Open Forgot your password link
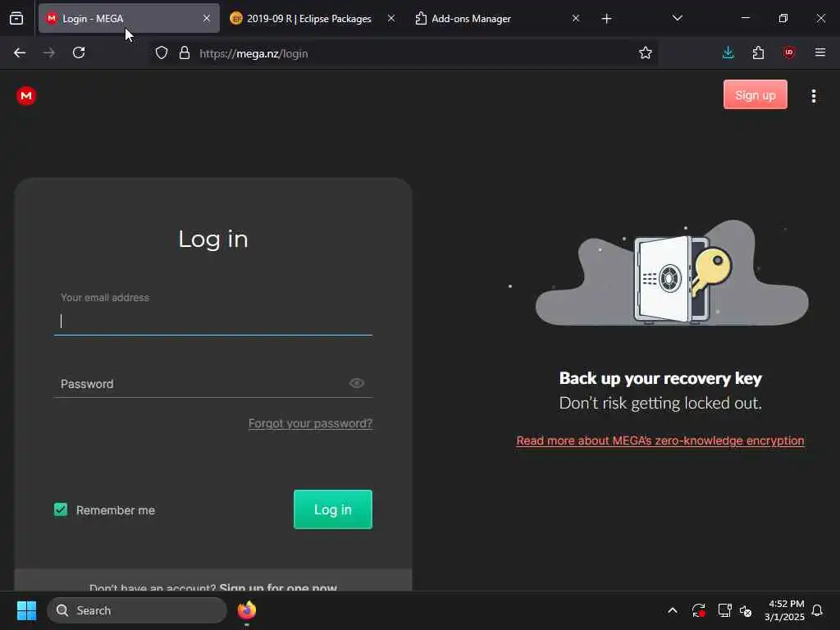840x630 pixels. click(310, 423)
